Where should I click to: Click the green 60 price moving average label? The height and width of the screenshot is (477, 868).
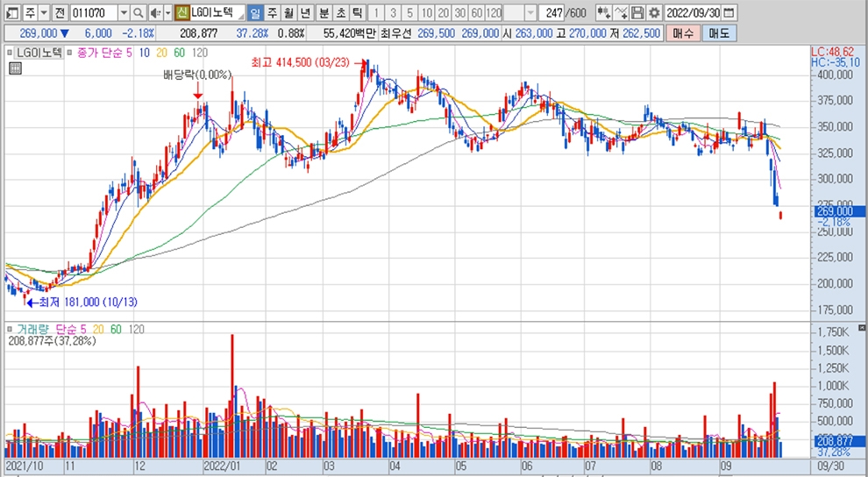click(x=179, y=53)
